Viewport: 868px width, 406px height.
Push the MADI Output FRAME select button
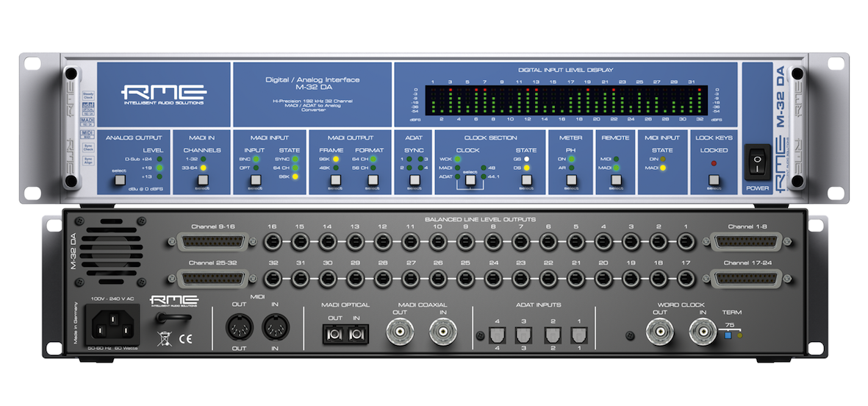point(335,180)
